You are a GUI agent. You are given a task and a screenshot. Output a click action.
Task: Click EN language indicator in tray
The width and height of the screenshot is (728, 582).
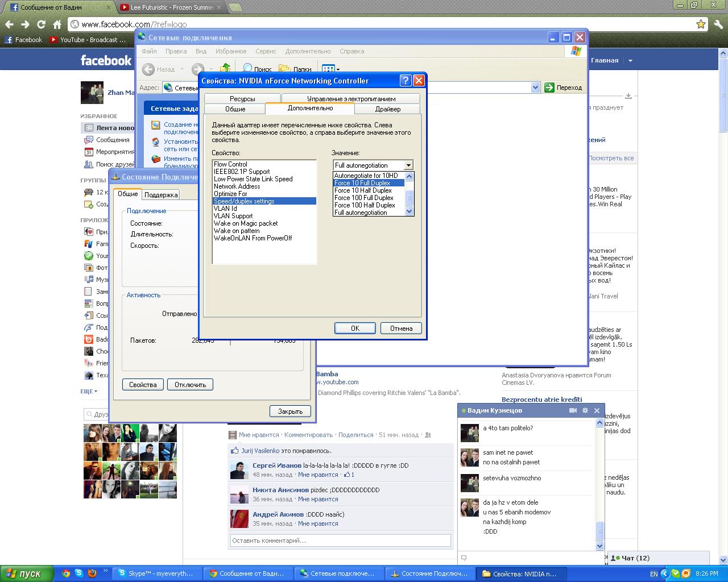[x=654, y=574]
